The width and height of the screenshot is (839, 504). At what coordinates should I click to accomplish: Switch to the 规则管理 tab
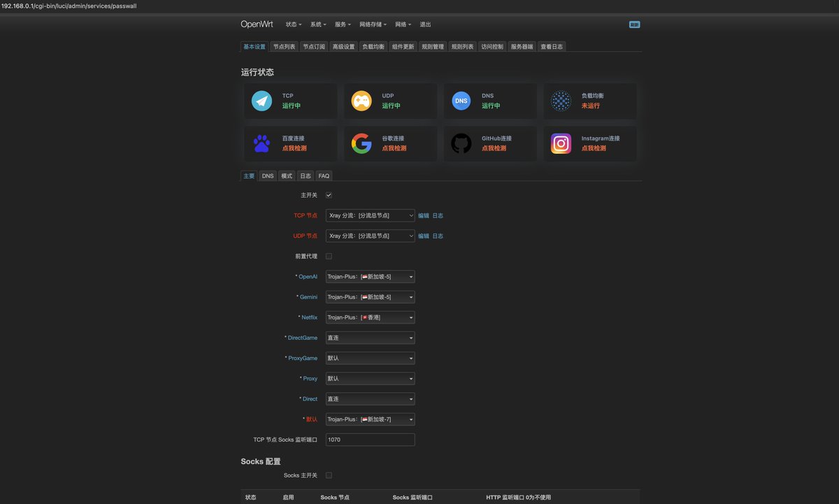[433, 47]
